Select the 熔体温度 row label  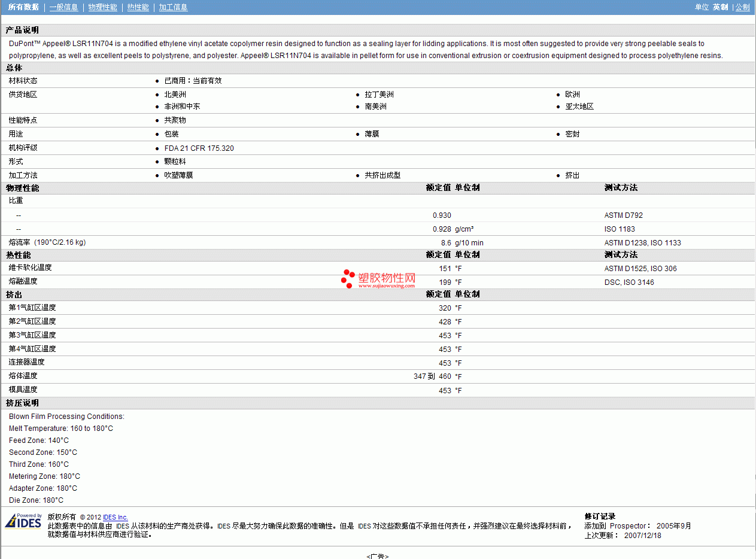[23, 376]
